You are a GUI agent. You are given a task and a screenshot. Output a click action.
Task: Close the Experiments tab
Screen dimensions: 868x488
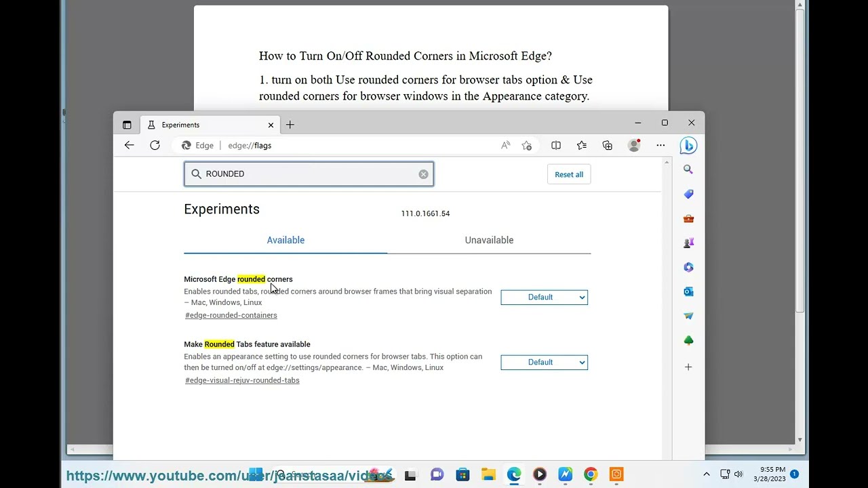tap(271, 125)
